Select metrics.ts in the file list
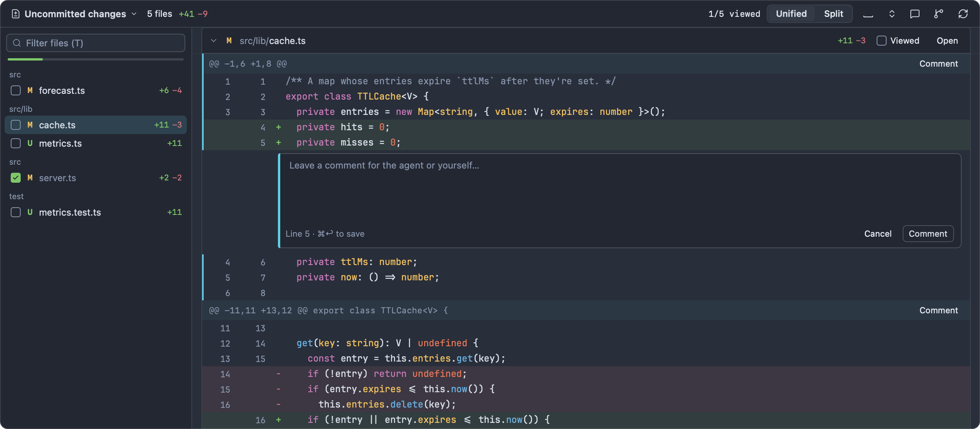980x429 pixels. point(96,143)
